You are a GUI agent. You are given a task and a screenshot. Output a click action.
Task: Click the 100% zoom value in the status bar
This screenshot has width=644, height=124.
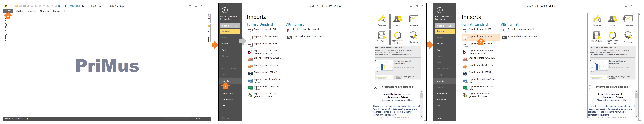(198, 119)
